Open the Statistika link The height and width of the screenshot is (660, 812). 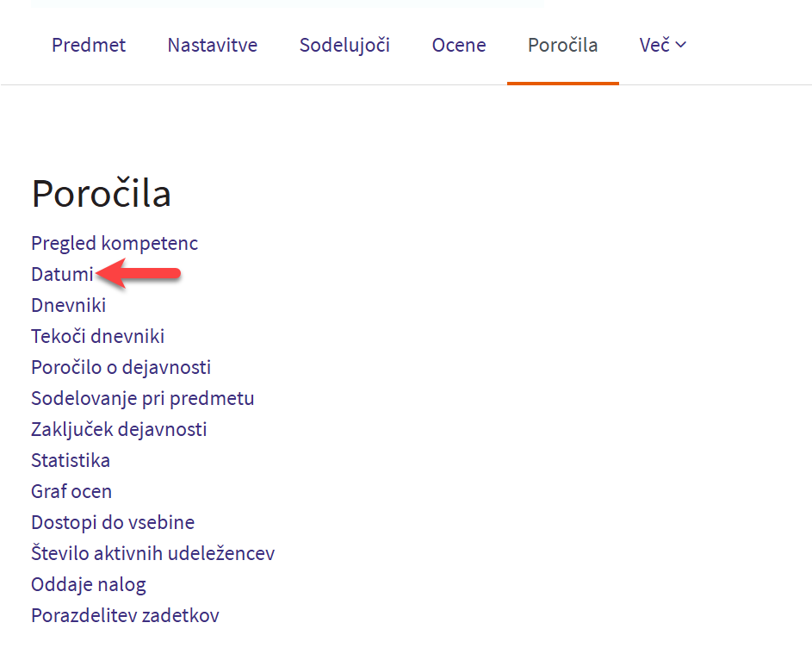click(71, 460)
